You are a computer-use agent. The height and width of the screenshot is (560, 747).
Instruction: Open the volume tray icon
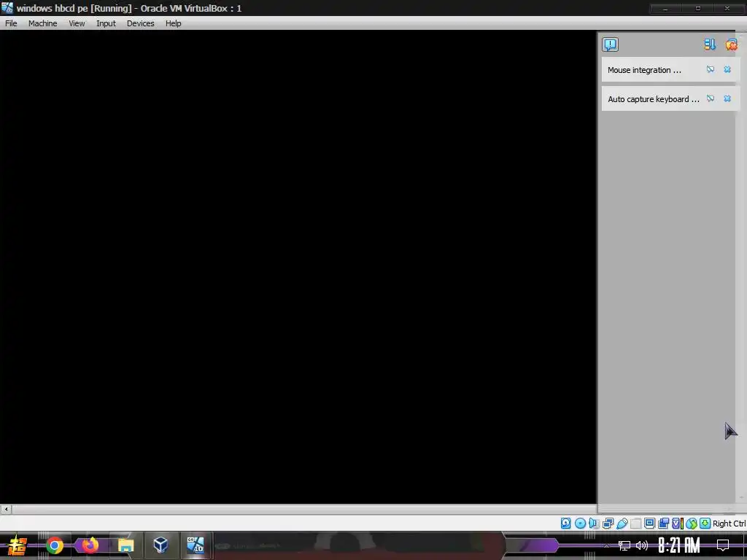[642, 545]
